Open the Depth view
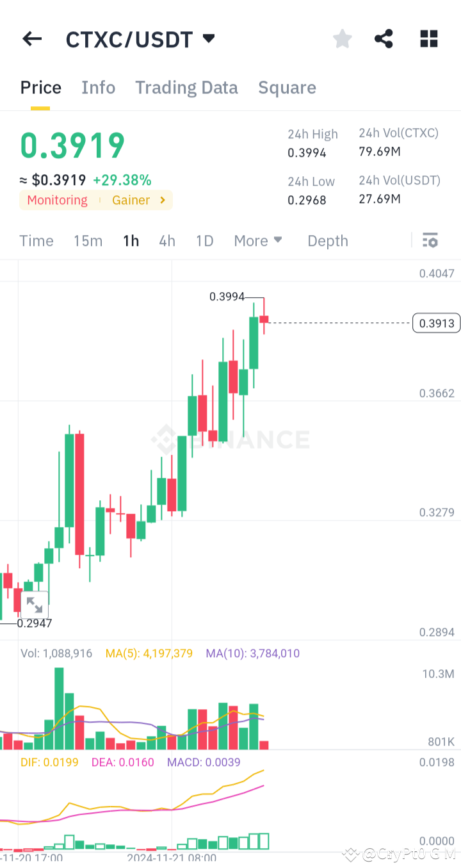 click(x=327, y=240)
